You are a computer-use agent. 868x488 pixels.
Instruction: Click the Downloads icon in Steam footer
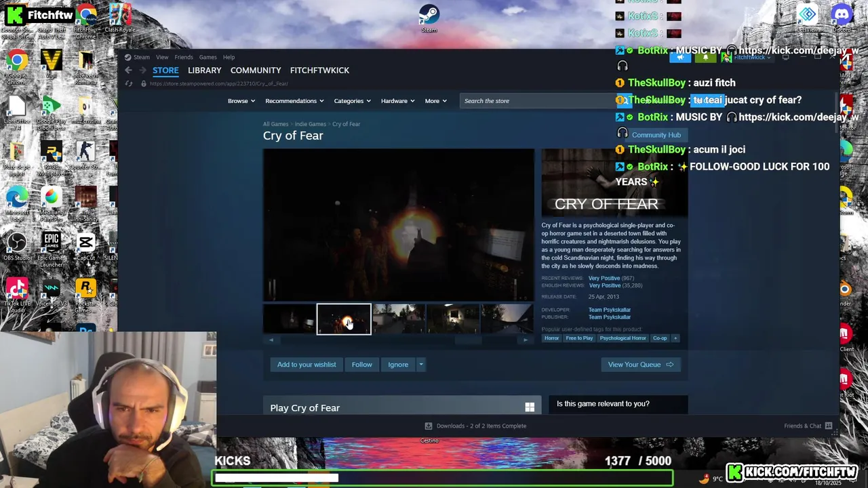[x=428, y=426]
